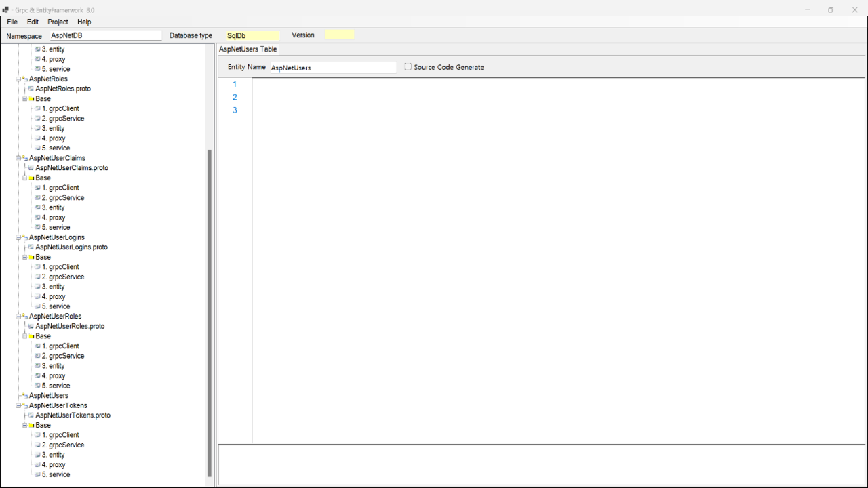Open the File menu
868x488 pixels.
[x=12, y=22]
